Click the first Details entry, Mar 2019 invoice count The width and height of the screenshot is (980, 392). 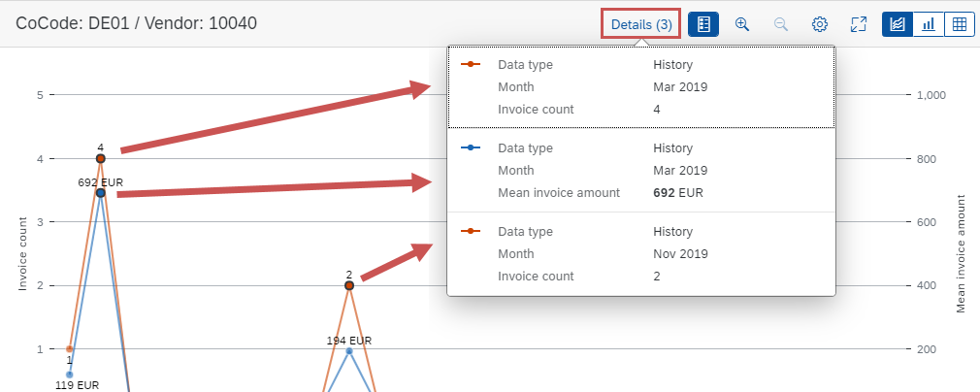pos(641,87)
